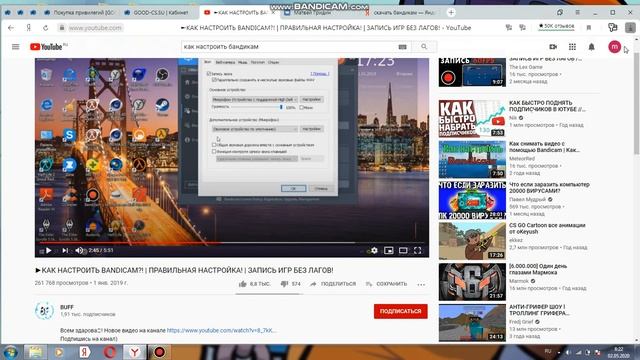Open the 'Что если заразить компьютер 20000 вирусами' thumbnail
The image size is (640, 360).
pos(472,200)
